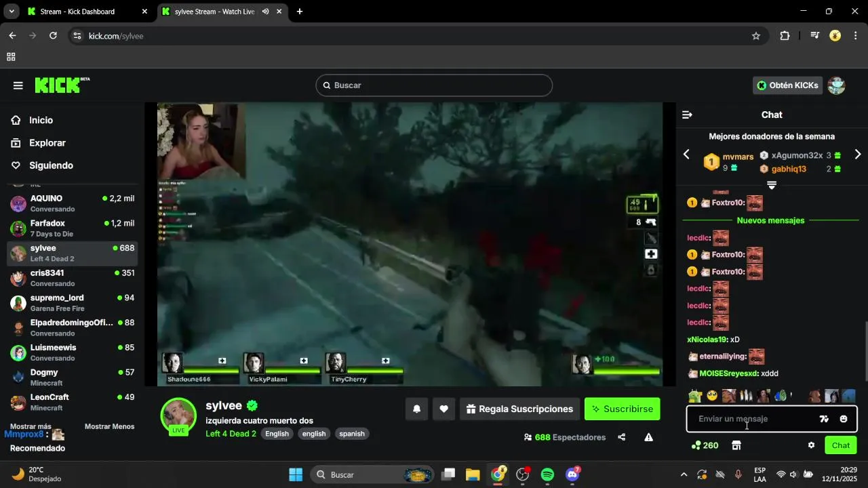Viewport: 868px width, 488px height.
Task: Click the Left 4 Dead 2 category link
Action: click(x=231, y=434)
